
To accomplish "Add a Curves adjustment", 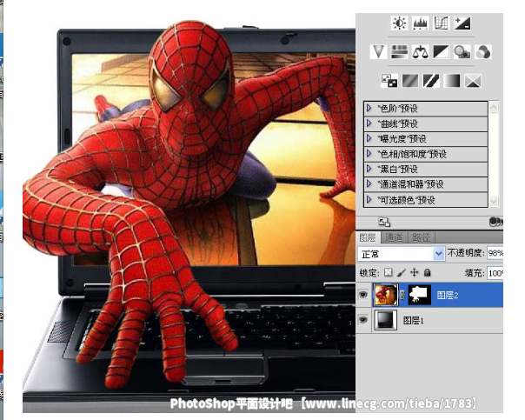I will pos(441,23).
